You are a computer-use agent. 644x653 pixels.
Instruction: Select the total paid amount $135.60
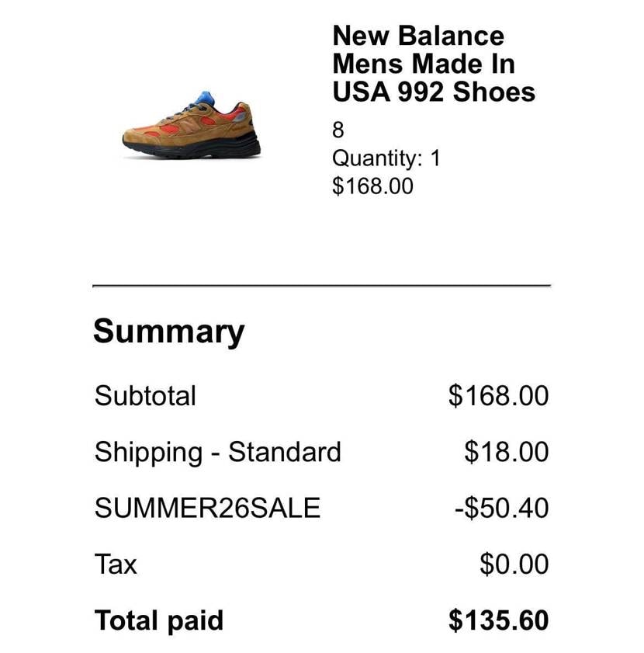coord(498,620)
